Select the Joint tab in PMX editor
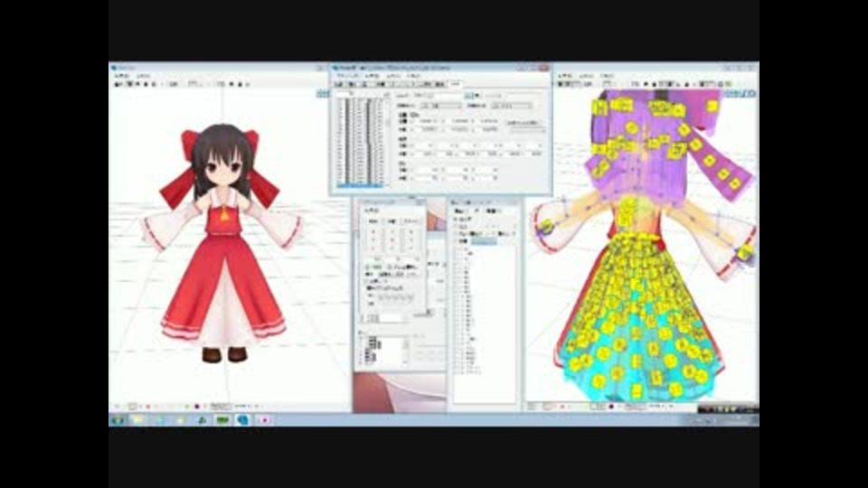Image resolution: width=868 pixels, height=488 pixels. (x=455, y=84)
